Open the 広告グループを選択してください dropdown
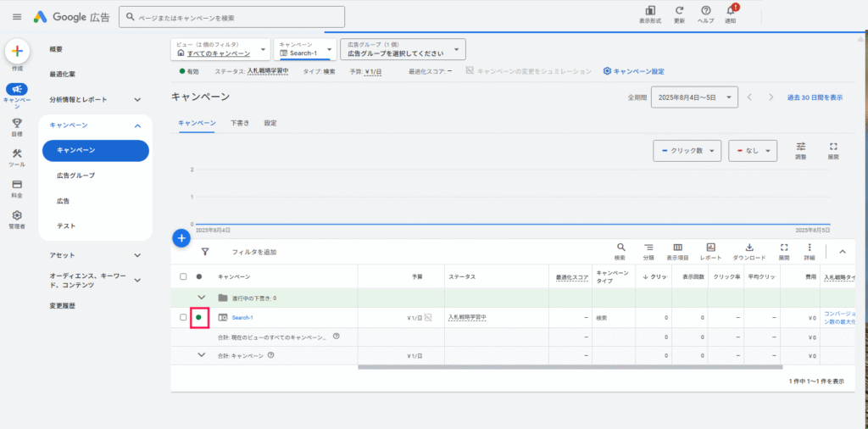The image size is (868, 429). (x=403, y=48)
